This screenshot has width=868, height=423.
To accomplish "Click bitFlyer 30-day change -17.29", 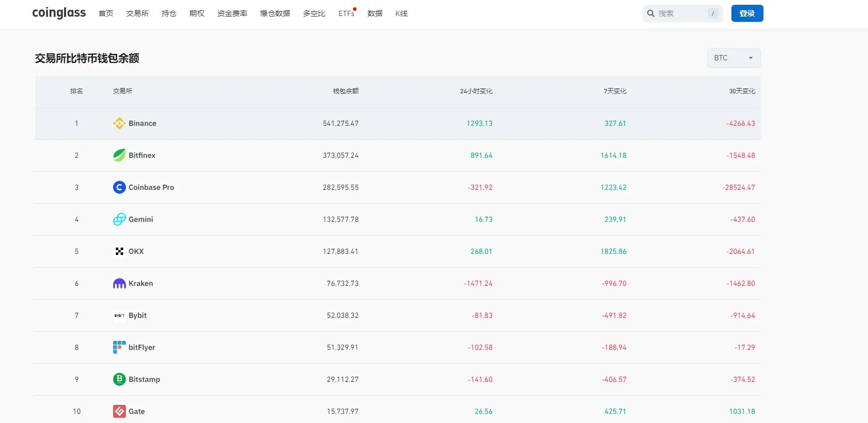I will pos(745,347).
